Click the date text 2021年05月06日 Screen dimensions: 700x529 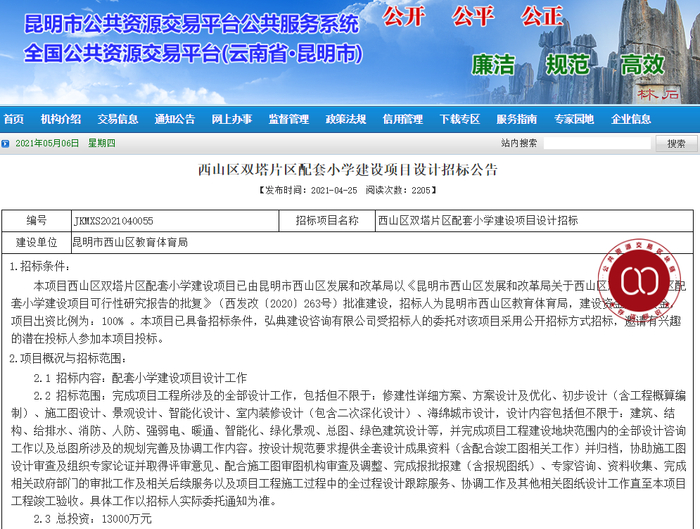click(47, 143)
